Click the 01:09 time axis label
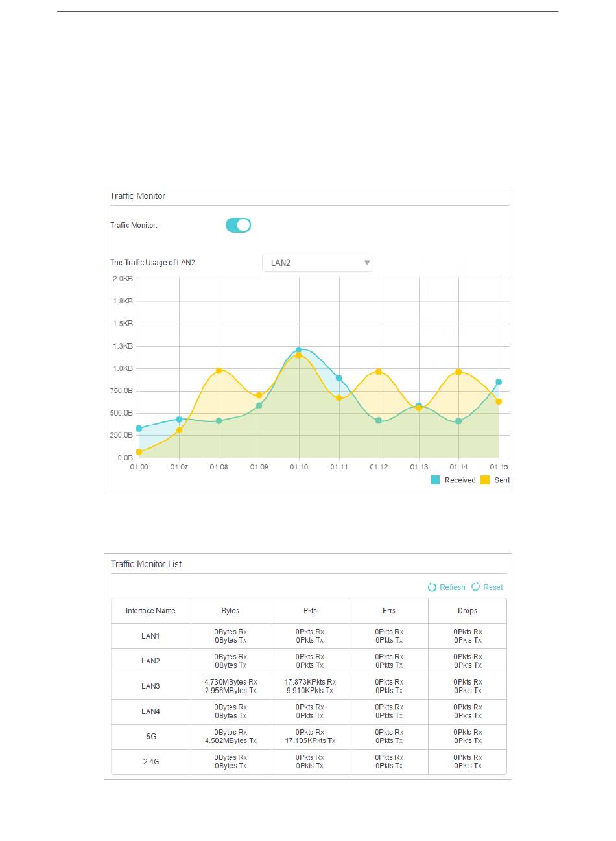Screen dimensions: 616x841 click(259, 467)
